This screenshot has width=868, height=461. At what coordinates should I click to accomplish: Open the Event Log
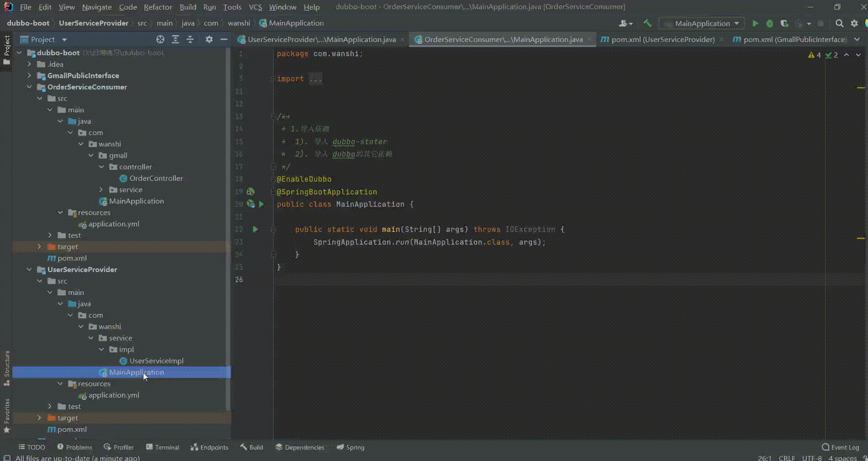[x=841, y=447]
